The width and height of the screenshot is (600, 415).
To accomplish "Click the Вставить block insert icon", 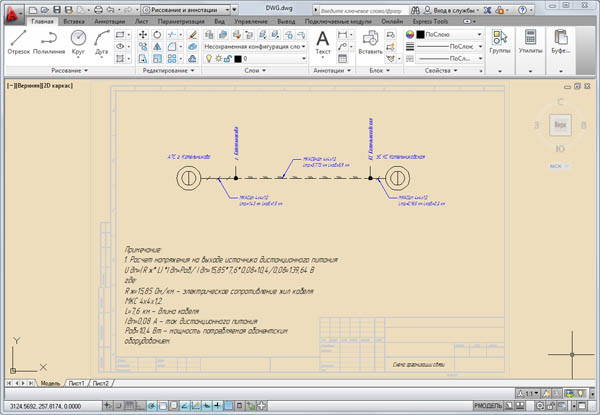I will 369,42.
